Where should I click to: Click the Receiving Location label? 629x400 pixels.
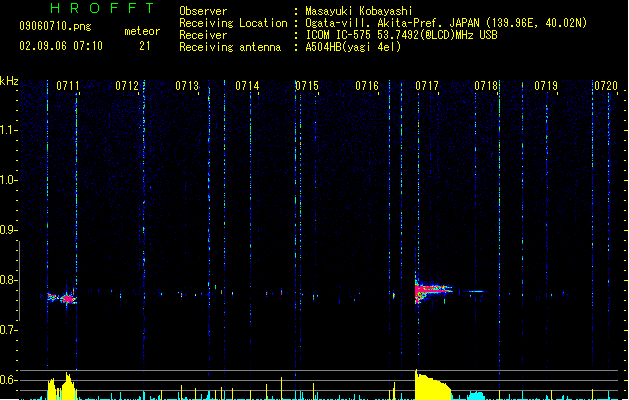(x=233, y=23)
